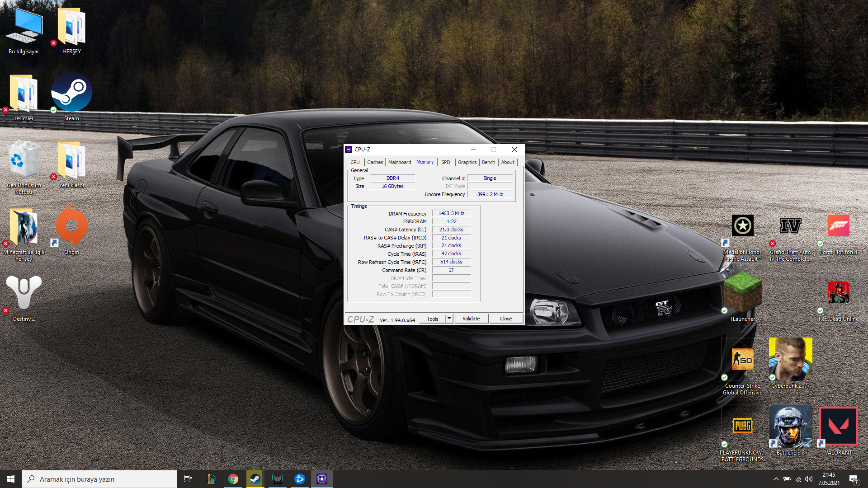Launch Forza Horizon 4 shortcut
The height and width of the screenshot is (488, 868).
(838, 234)
